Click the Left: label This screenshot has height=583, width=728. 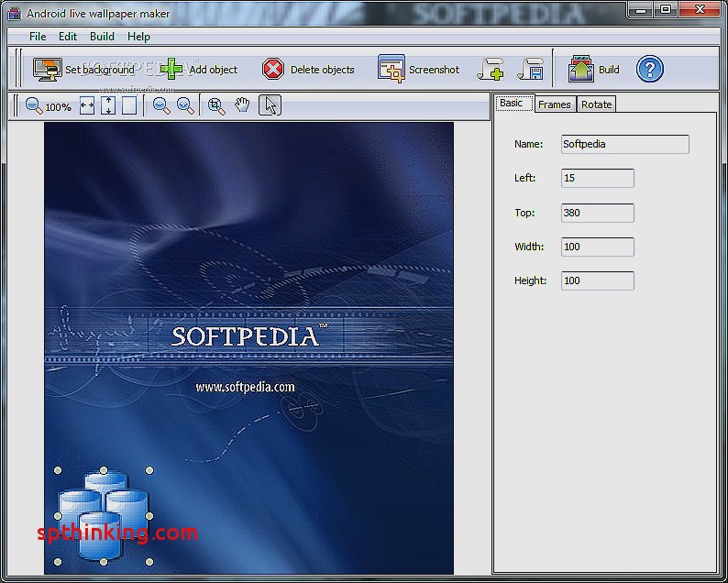click(x=524, y=178)
